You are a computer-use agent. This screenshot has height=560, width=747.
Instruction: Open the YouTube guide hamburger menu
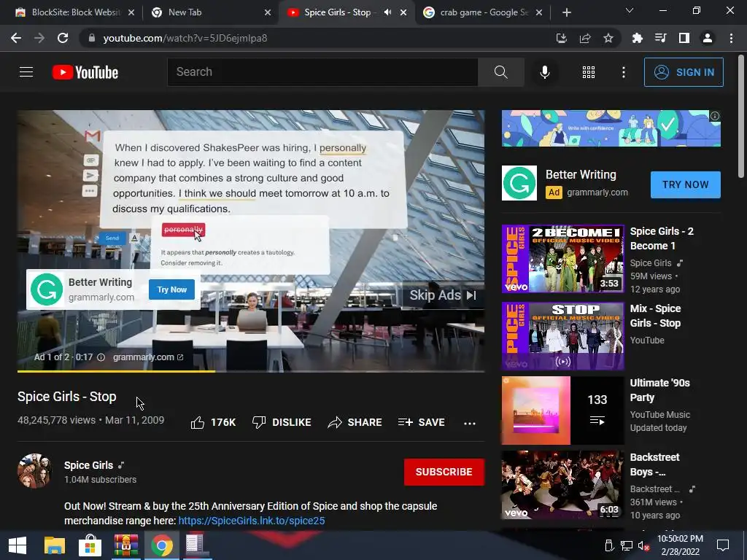[x=26, y=72]
